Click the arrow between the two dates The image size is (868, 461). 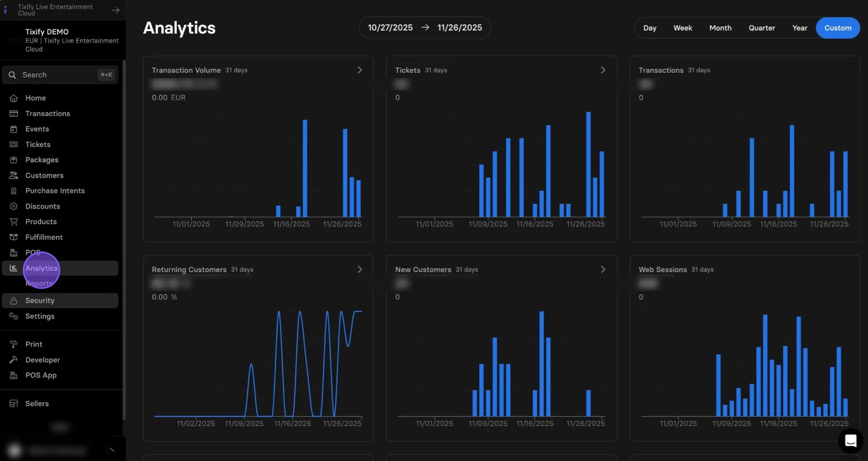[x=425, y=28]
